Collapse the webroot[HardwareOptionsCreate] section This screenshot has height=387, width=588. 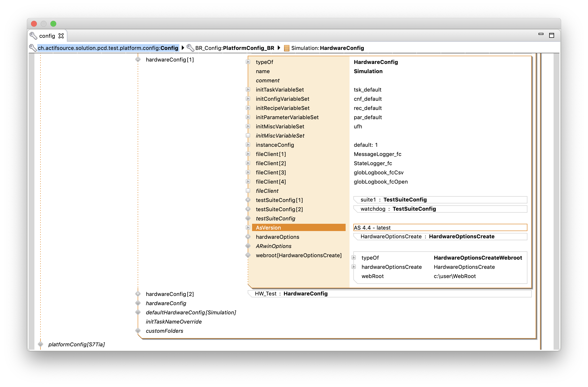[x=248, y=255]
